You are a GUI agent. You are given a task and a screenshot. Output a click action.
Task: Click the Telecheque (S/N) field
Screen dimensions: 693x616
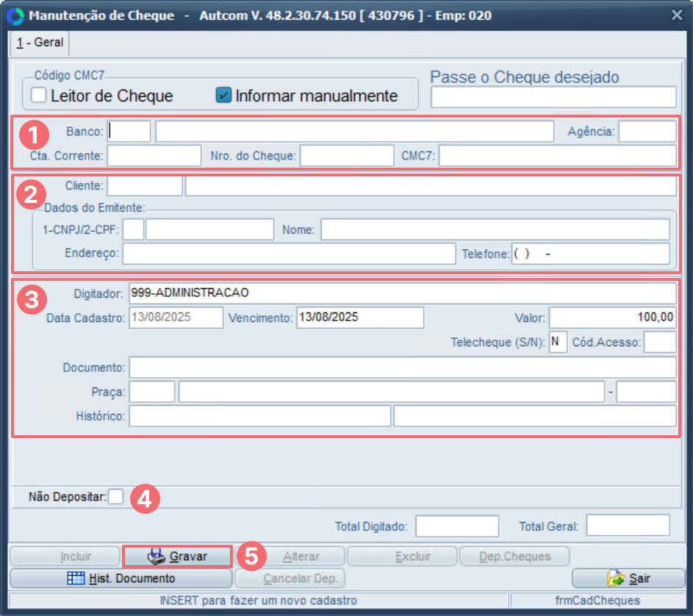559,342
